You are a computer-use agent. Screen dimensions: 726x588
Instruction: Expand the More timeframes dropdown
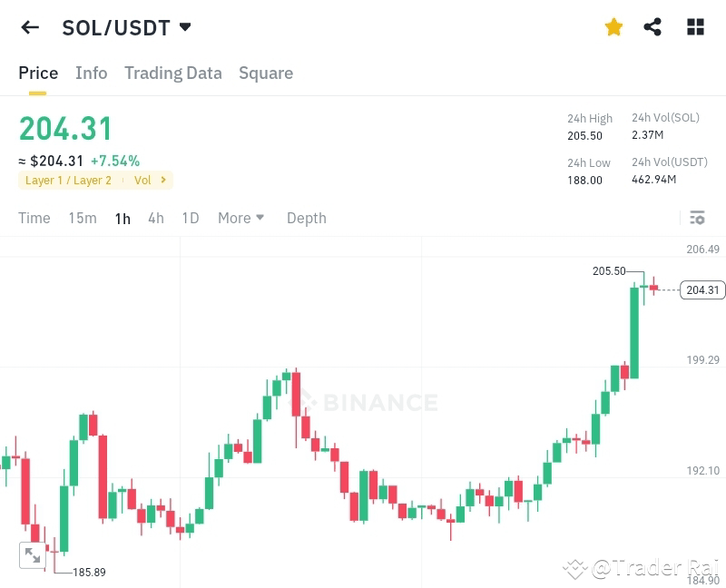[240, 218]
